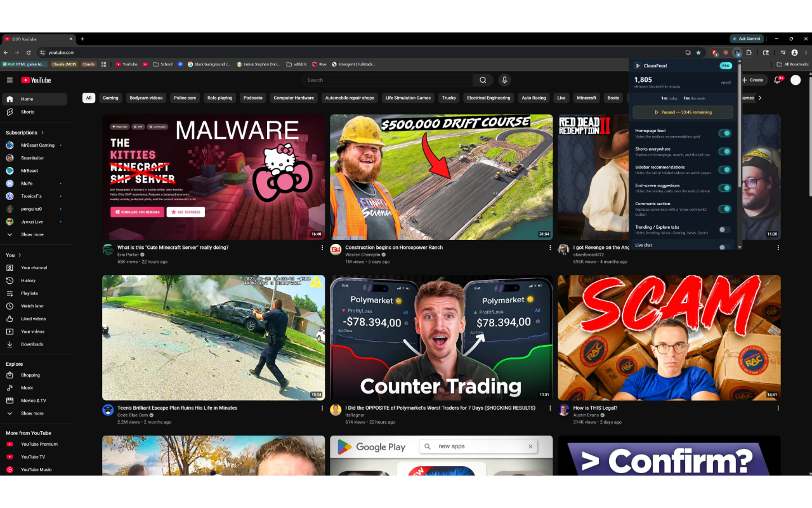Open Movies & TV under Explore

coord(34,401)
